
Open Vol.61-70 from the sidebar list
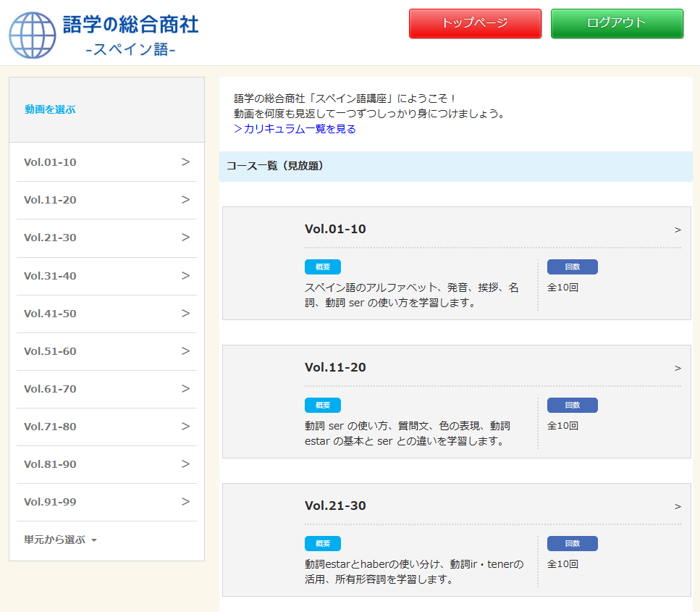pyautogui.click(x=50, y=389)
